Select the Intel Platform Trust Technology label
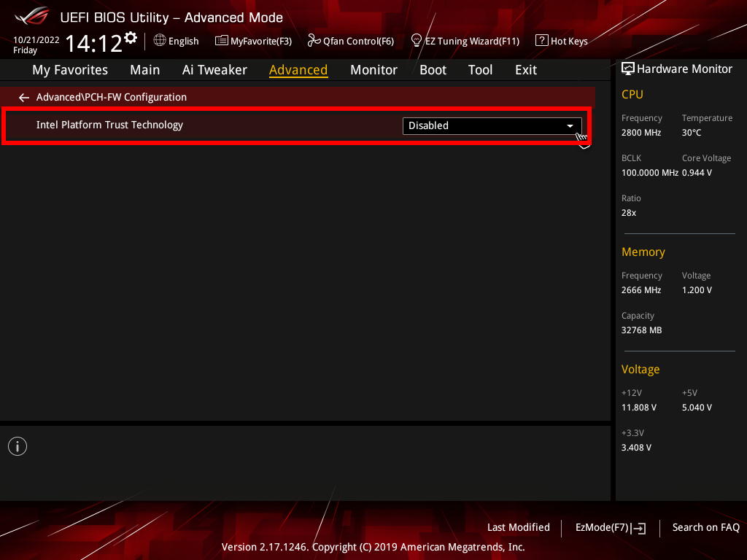 tap(109, 125)
